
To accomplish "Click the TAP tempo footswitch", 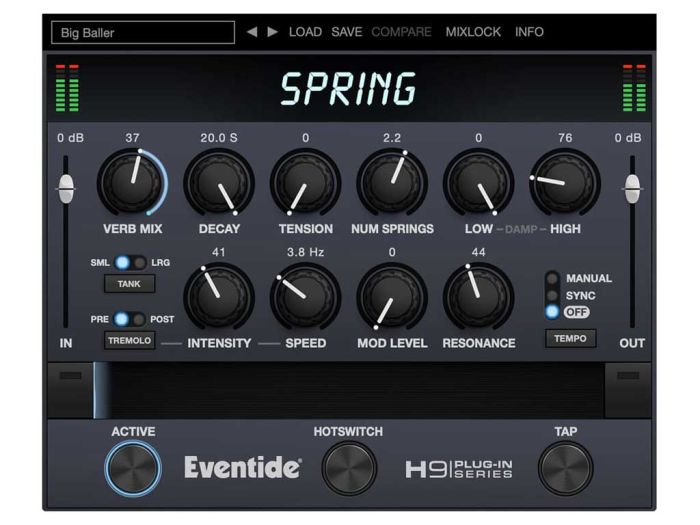I will [565, 468].
